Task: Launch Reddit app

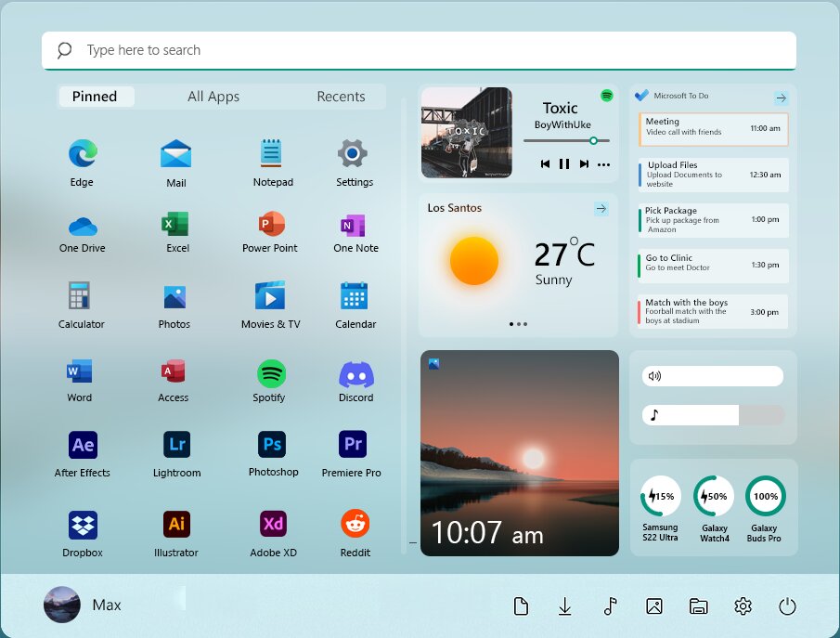Action: click(355, 523)
